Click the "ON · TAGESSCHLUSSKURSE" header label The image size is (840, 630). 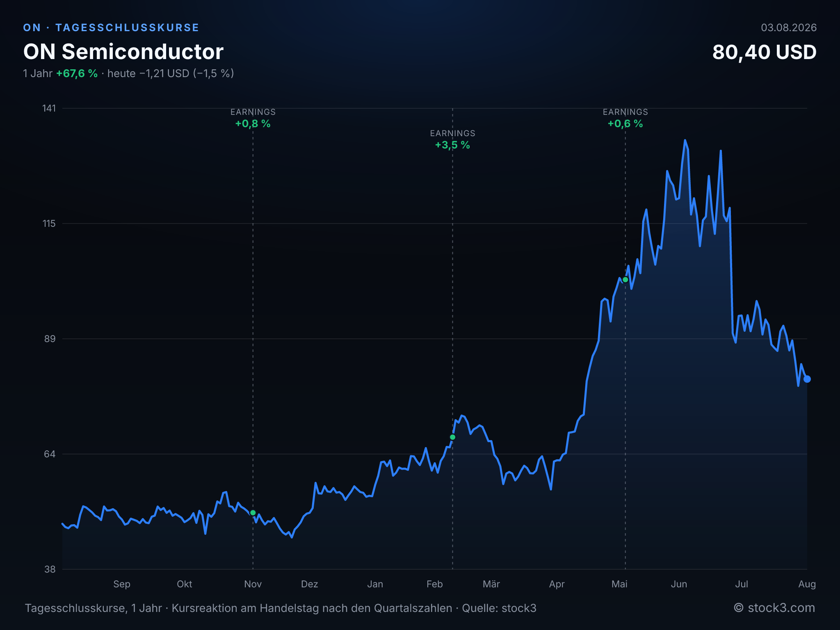(x=111, y=27)
